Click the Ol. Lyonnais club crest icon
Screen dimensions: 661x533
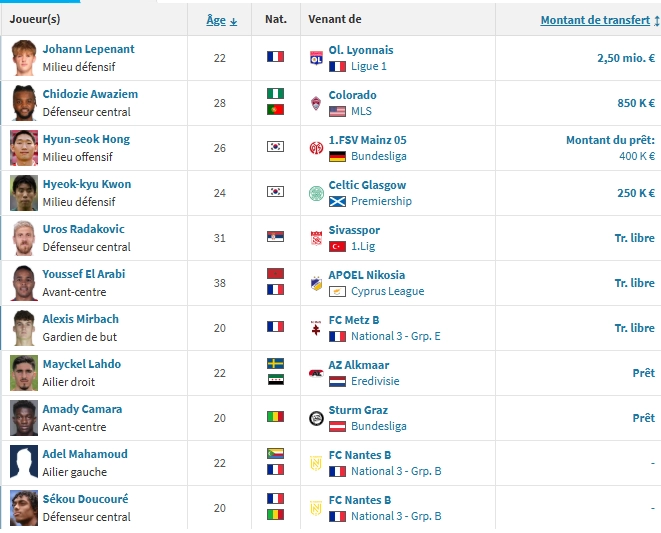316,58
